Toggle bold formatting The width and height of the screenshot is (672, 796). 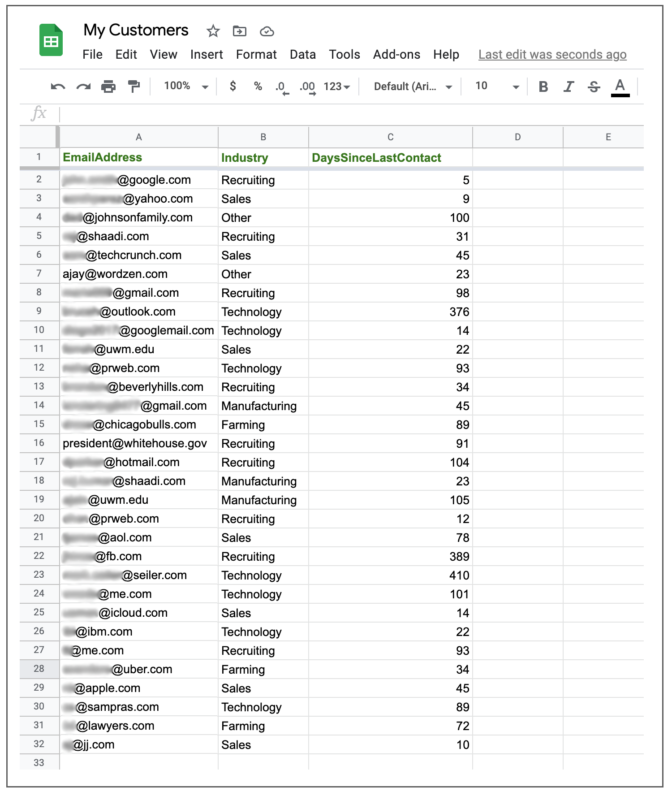click(x=543, y=87)
